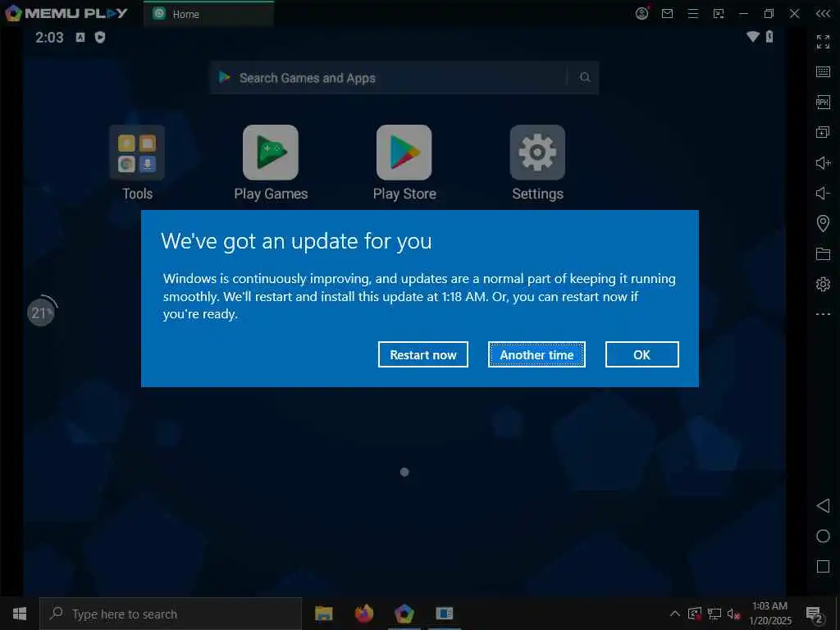
Task: Click the home screen page indicator dot
Action: point(404,472)
